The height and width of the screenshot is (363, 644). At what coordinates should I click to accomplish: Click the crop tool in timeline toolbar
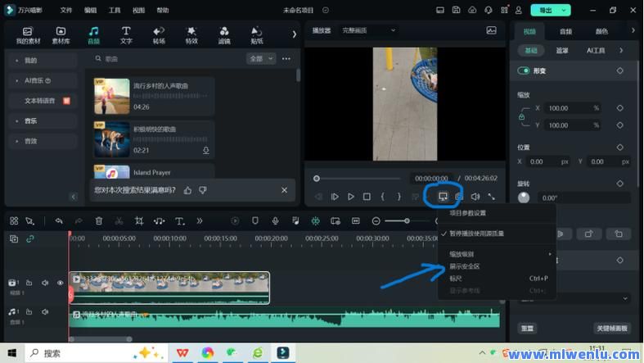[x=139, y=221]
